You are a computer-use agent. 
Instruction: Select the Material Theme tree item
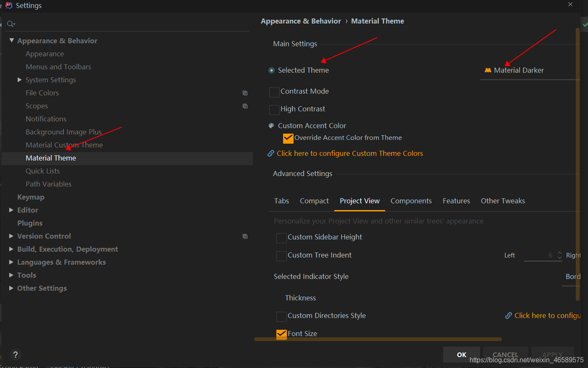[x=127, y=158]
